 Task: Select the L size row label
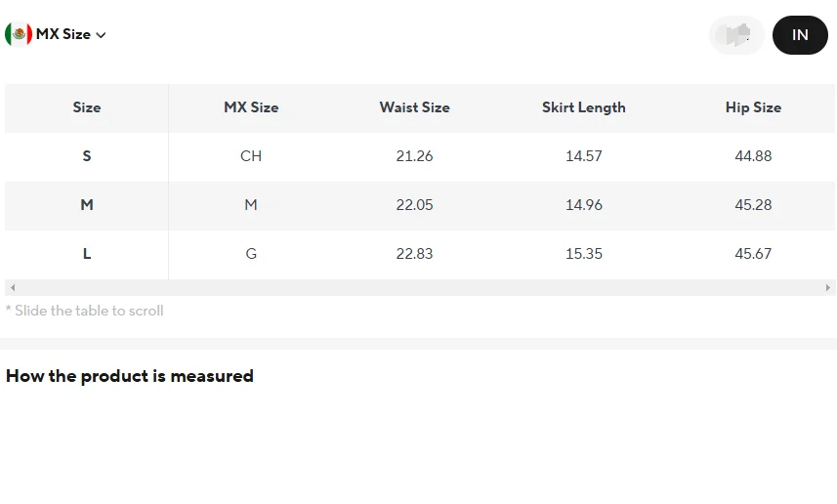(x=87, y=254)
